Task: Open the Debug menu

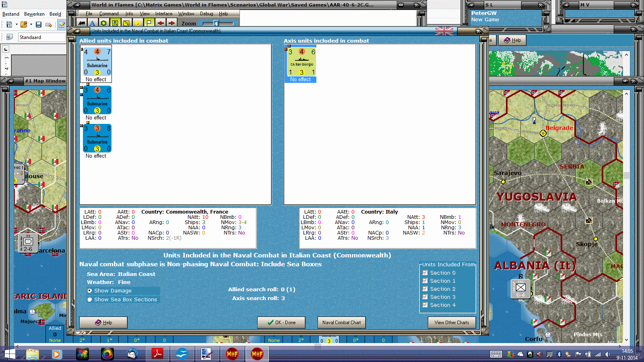Action: [x=206, y=14]
